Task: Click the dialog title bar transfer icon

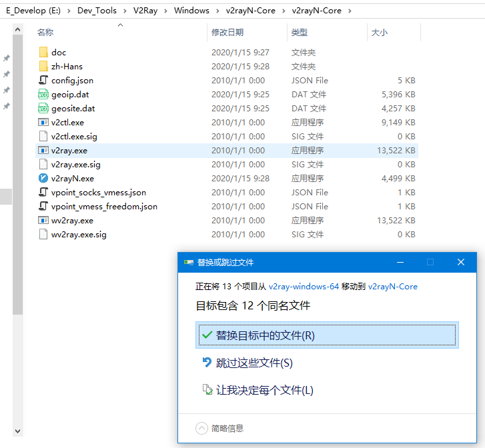Action: (189, 262)
